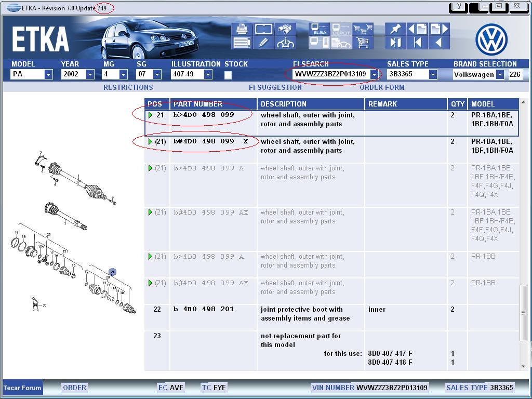532x399 pixels.
Task: Click the exit door icon
Action: pyautogui.click(x=395, y=43)
